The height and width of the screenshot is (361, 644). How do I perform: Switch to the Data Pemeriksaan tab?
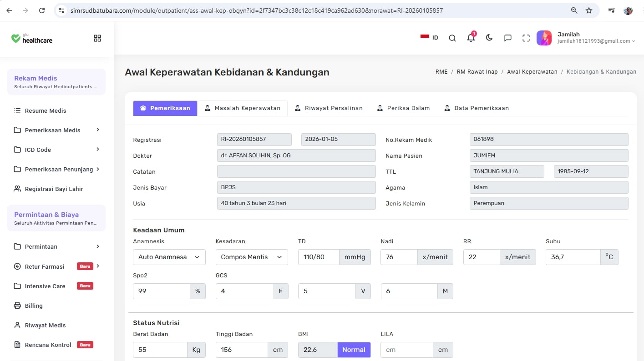476,108
